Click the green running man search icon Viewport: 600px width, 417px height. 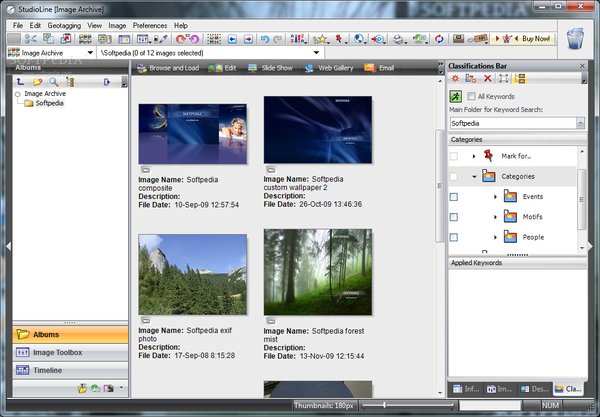[x=455, y=96]
